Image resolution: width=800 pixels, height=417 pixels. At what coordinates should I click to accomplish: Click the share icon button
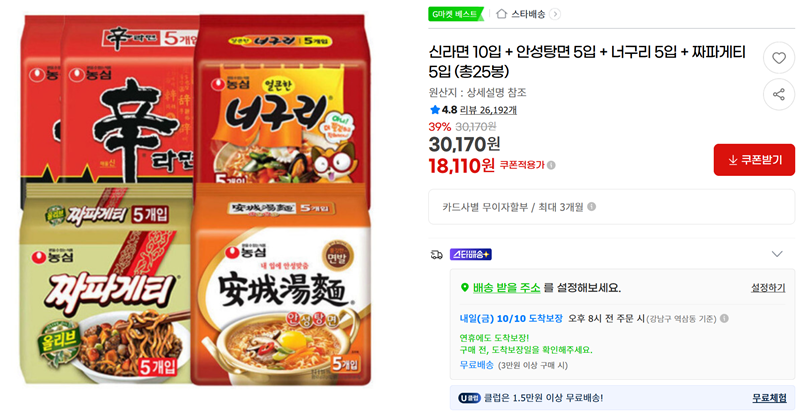779,94
